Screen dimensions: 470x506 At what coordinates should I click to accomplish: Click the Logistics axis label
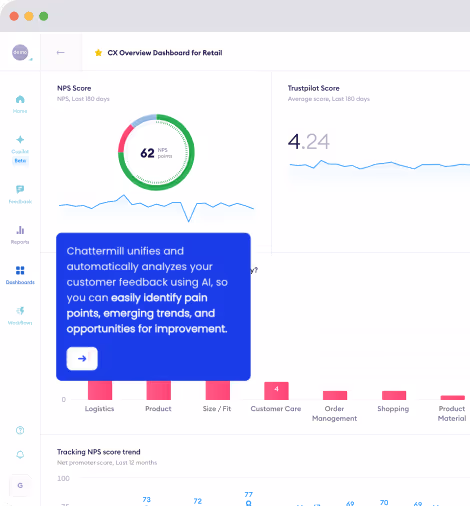pyautogui.click(x=99, y=409)
